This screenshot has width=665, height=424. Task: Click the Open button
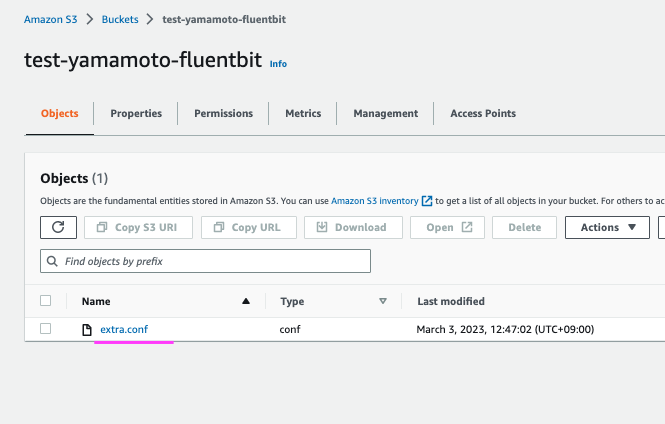447,227
